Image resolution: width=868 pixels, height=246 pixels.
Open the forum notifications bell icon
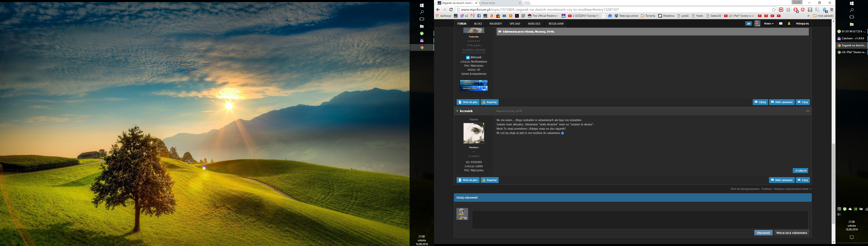click(789, 23)
